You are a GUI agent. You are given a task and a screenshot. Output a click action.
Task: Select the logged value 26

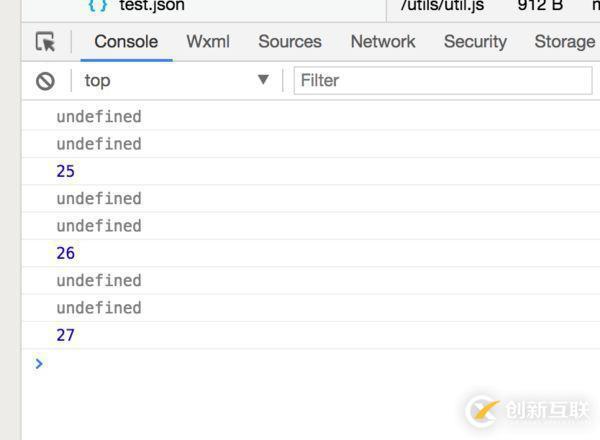[66, 253]
